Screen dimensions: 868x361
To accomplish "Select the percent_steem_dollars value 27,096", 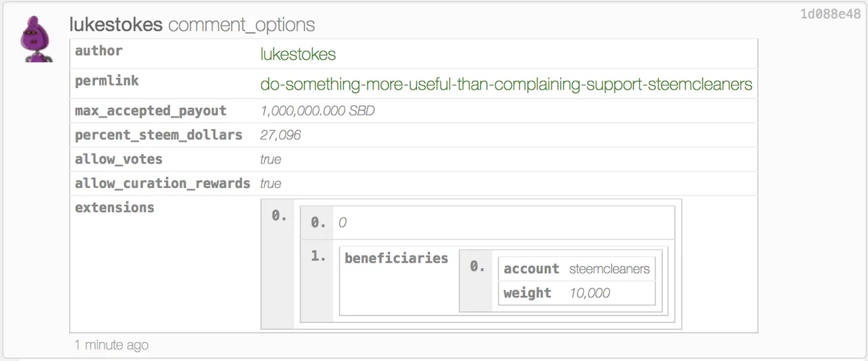I will pos(281,135).
